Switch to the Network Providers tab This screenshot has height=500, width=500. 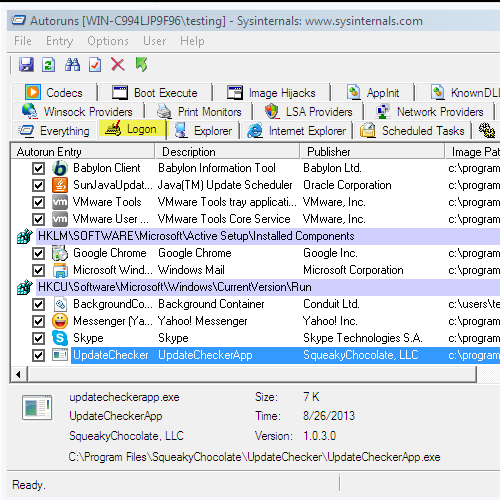[429, 111]
